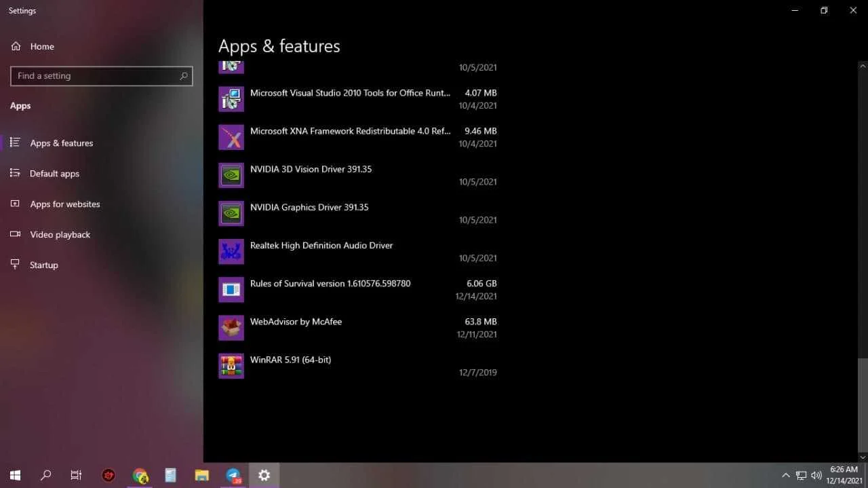Click the Microsoft XNA Framework app icon

[231, 137]
